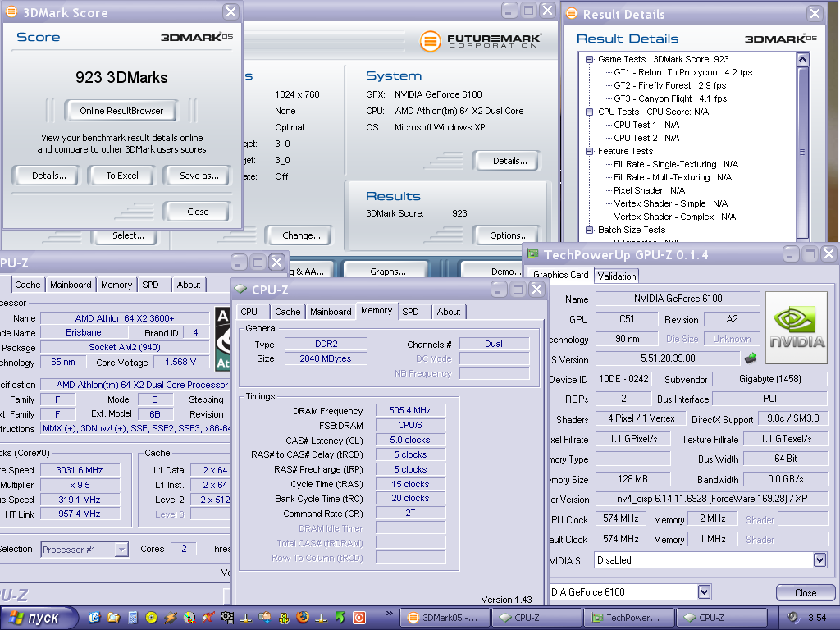This screenshot has height=630, width=840.
Task: Click the volume speaker tray icon
Action: tap(792, 617)
